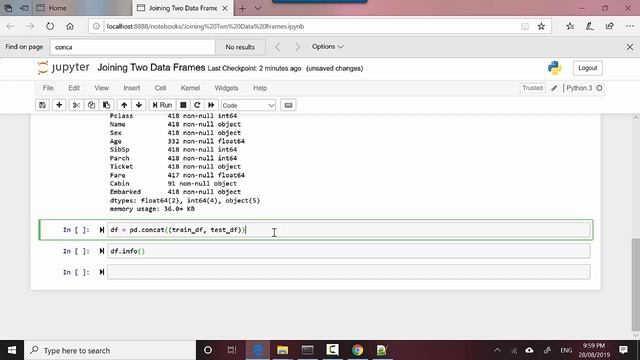Click the browser back arrow
This screenshot has width=640, height=360.
10,27
